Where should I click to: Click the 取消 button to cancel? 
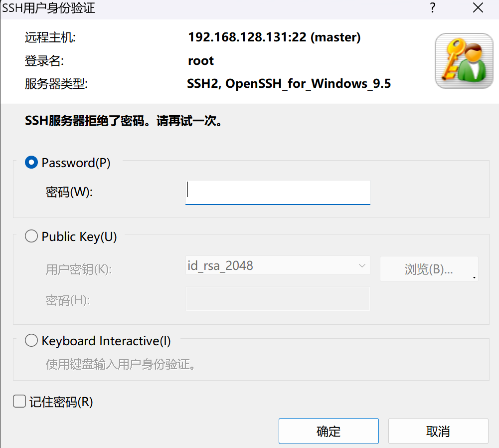(438, 431)
